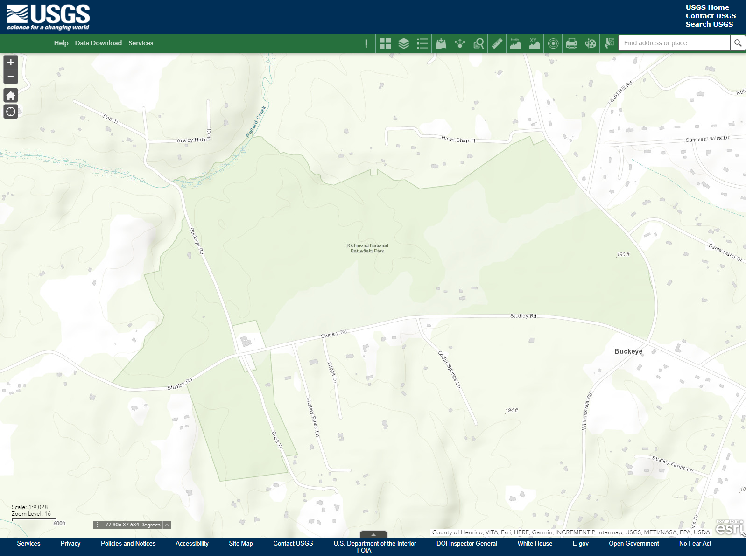Zoom in the map with plus button

11,62
